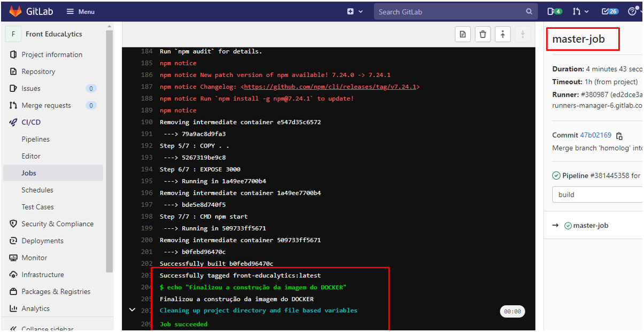Click the pipeline passed status icon
The height and width of the screenshot is (332, 644).
tap(556, 175)
